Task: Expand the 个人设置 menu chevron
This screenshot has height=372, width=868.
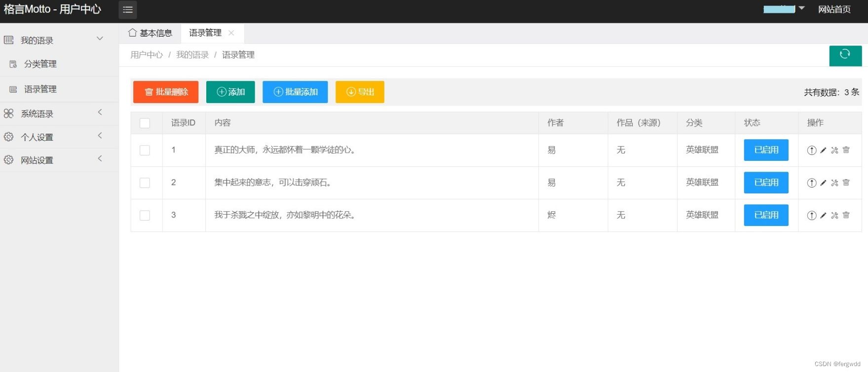Action: [x=100, y=135]
